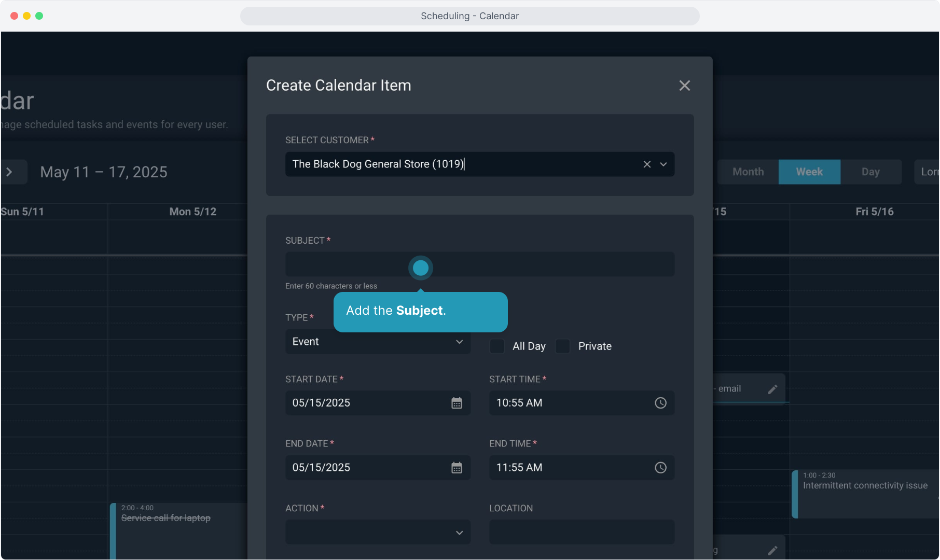Open the Start Date calendar picker icon
940x560 pixels.
(x=457, y=403)
